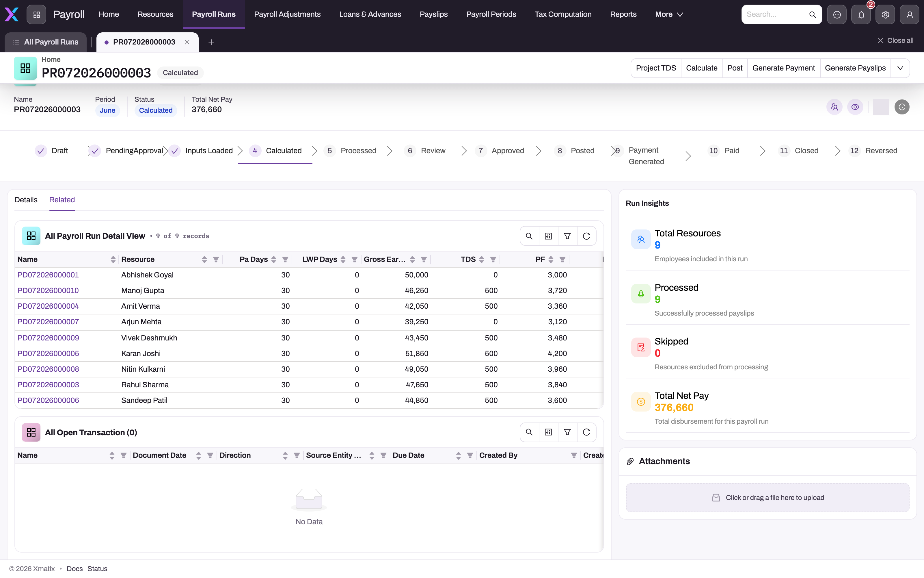The height and width of the screenshot is (578, 924).
Task: Open Payroll Adjustments in navigation
Action: tap(287, 14)
